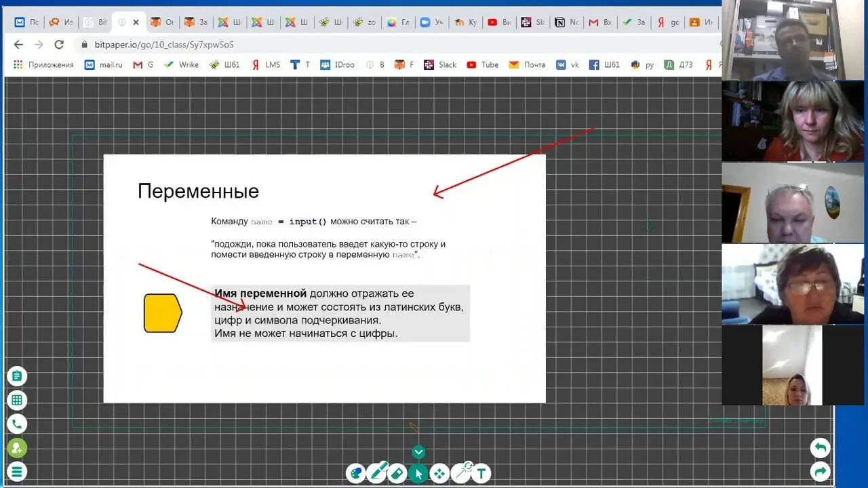The image size is (868, 488).
Task: Switch to the 'zo' browser tab
Action: click(x=365, y=22)
